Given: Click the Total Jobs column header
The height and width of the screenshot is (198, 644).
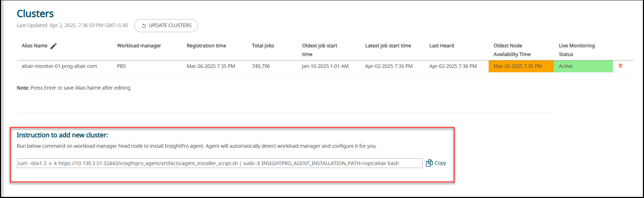Looking at the screenshot, I should click(x=263, y=46).
